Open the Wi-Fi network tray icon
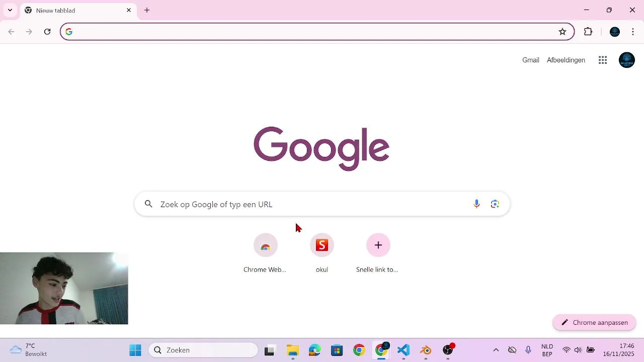This screenshot has width=644, height=362. tap(567, 350)
